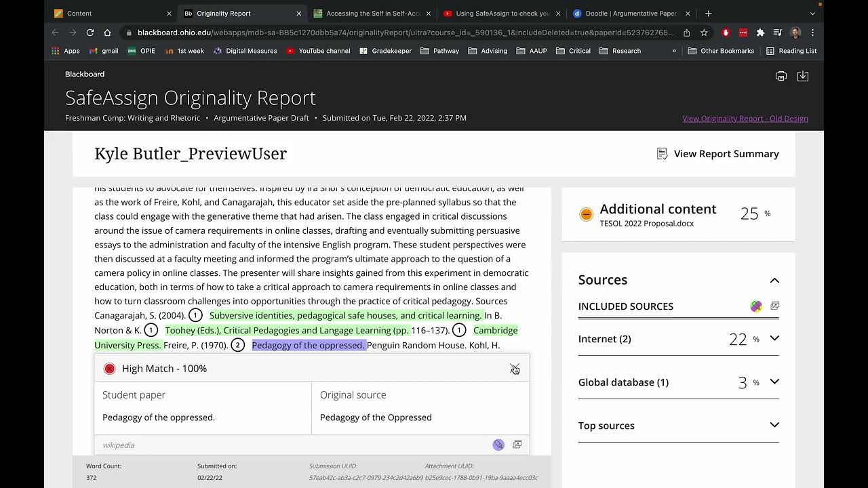Click citation marker 1 before Toohey
This screenshot has width=868, height=488.
pos(151,330)
